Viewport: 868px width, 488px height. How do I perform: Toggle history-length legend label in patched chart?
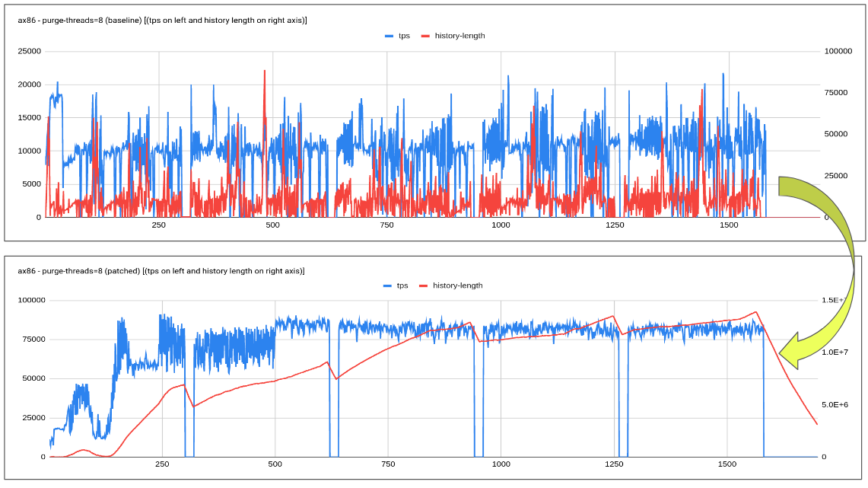click(457, 285)
